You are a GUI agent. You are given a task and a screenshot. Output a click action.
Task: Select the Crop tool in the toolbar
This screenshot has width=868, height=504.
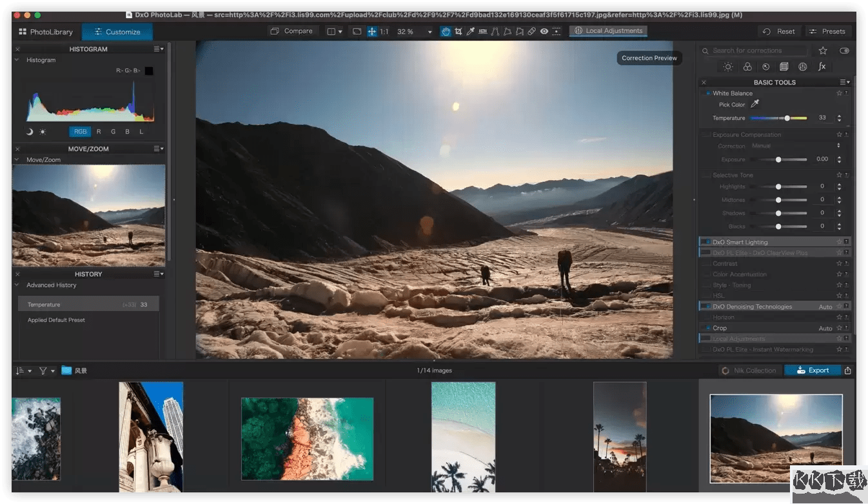pos(458,31)
